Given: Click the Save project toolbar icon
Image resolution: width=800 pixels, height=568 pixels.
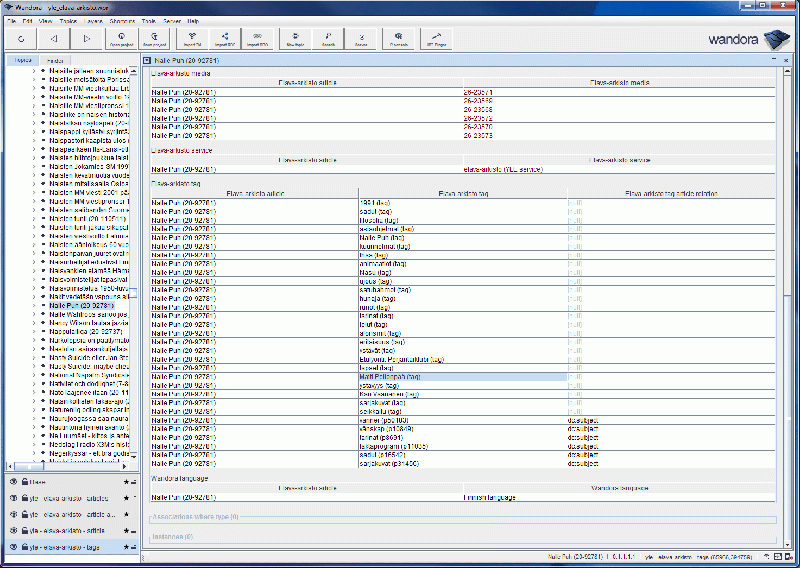Looking at the screenshot, I should click(154, 39).
